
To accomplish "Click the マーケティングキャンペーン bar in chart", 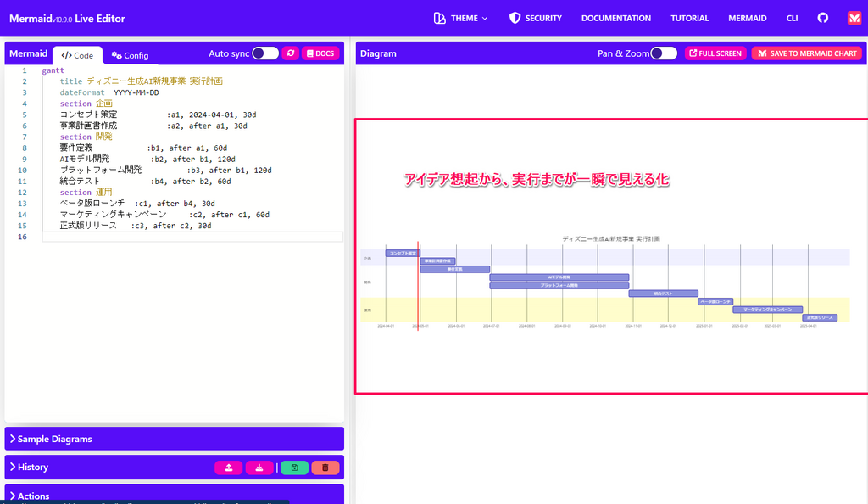I will click(767, 310).
